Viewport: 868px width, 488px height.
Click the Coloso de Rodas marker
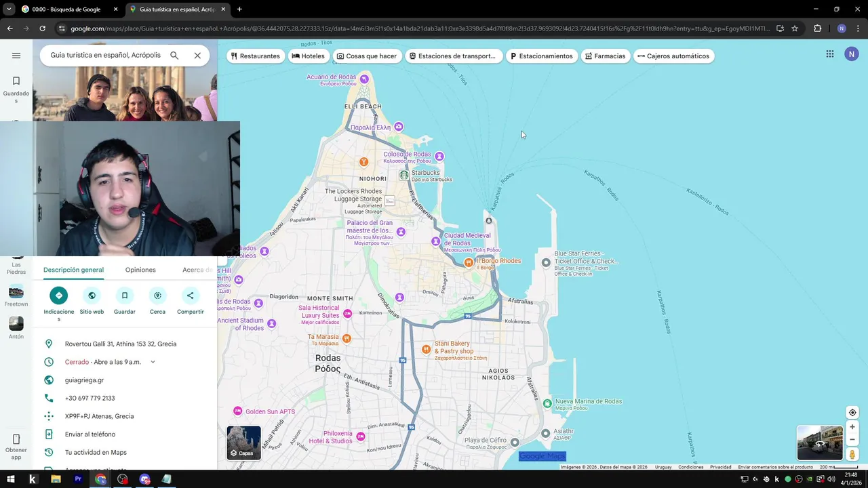tap(439, 157)
